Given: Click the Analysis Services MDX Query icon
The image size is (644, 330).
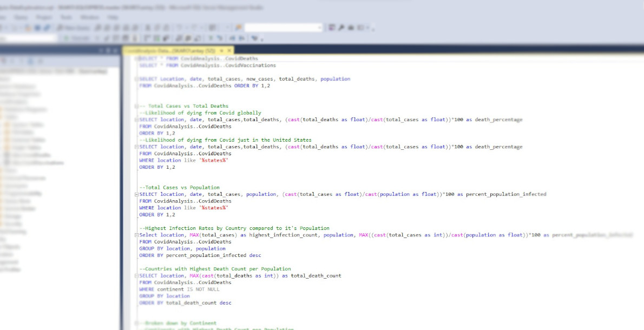Looking at the screenshot, I should [107, 28].
